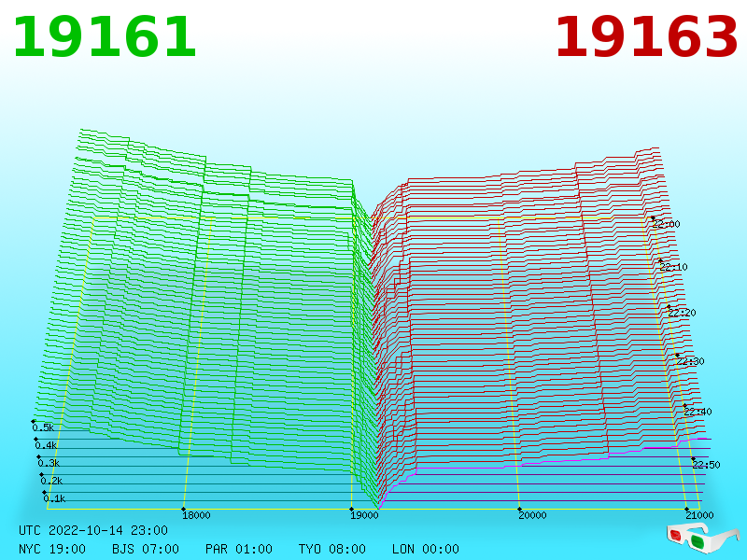Screen dimensions: 747x560
Task: Click the red 19163 price value
Action: 646,37
